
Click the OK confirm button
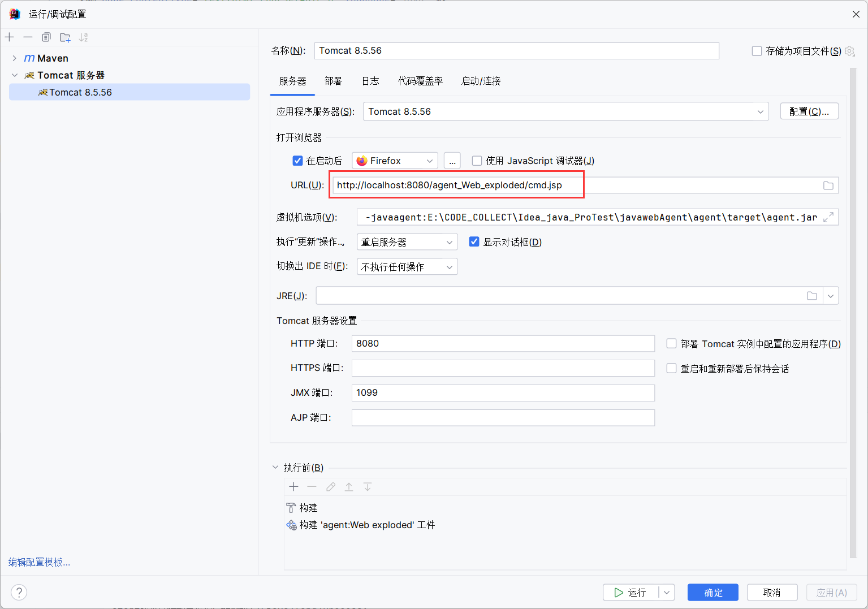pos(713,592)
